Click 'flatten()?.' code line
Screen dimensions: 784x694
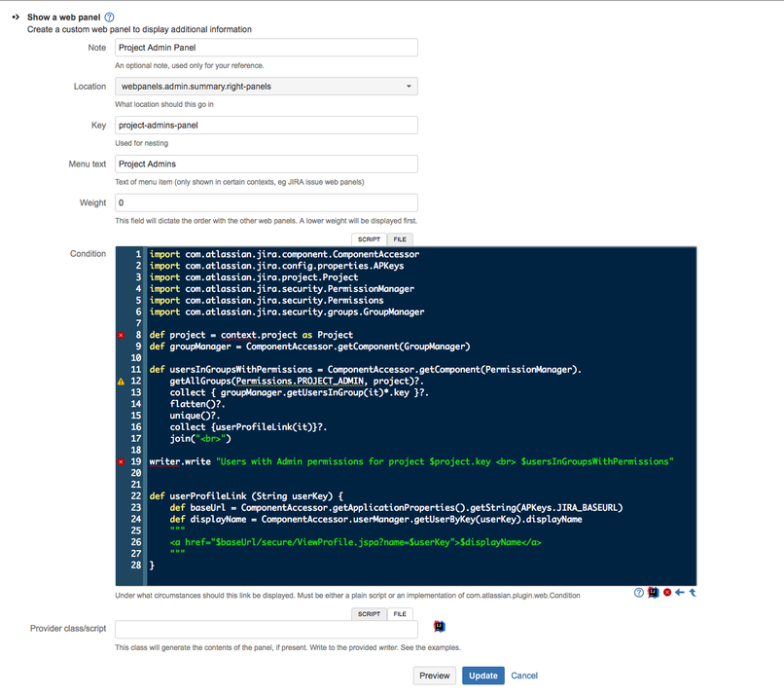click(197, 404)
